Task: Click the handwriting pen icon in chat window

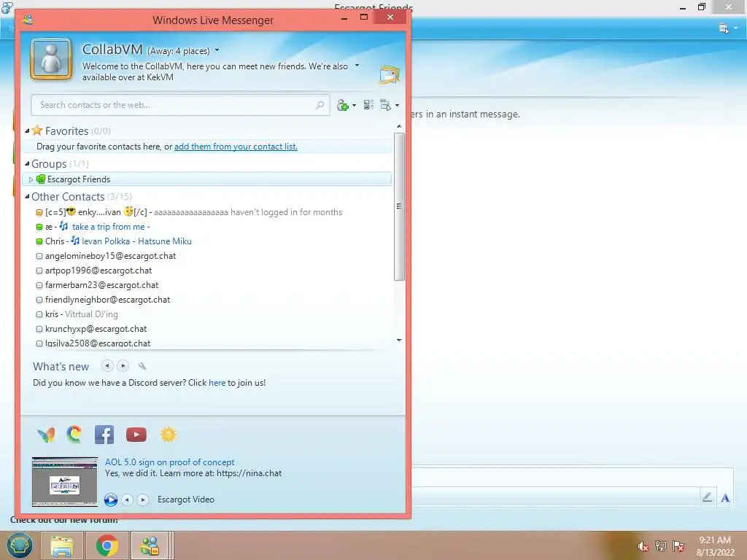Action: click(x=708, y=497)
